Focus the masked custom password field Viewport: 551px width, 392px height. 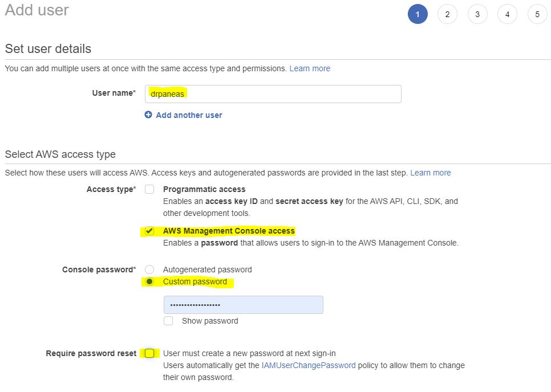[243, 305]
